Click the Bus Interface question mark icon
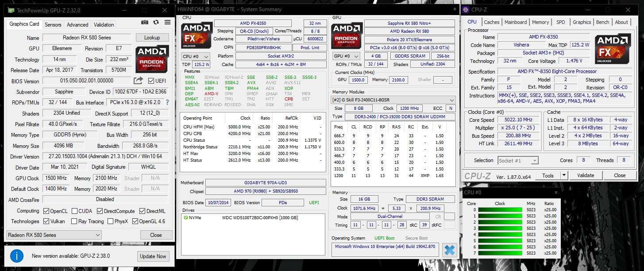Image resolution: width=644 pixels, height=271 pixels. coord(167,102)
